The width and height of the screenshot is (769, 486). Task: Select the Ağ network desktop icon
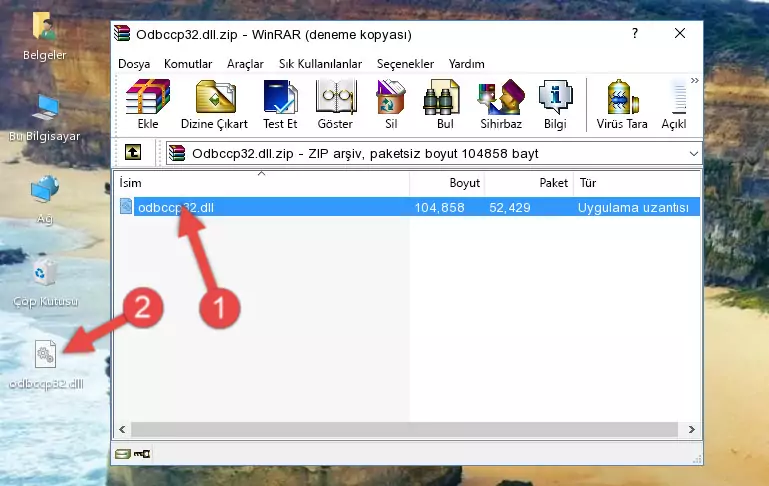click(45, 200)
